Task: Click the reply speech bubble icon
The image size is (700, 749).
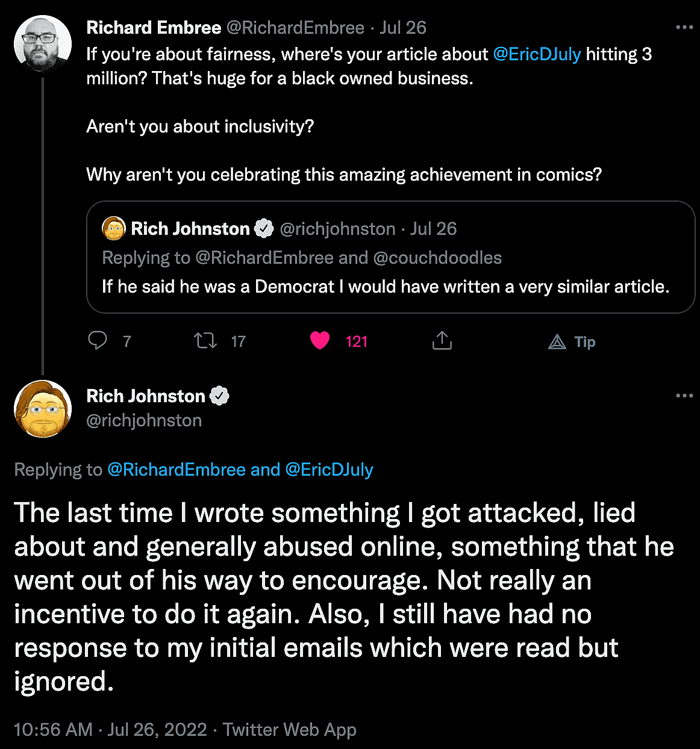Action: pyautogui.click(x=98, y=341)
